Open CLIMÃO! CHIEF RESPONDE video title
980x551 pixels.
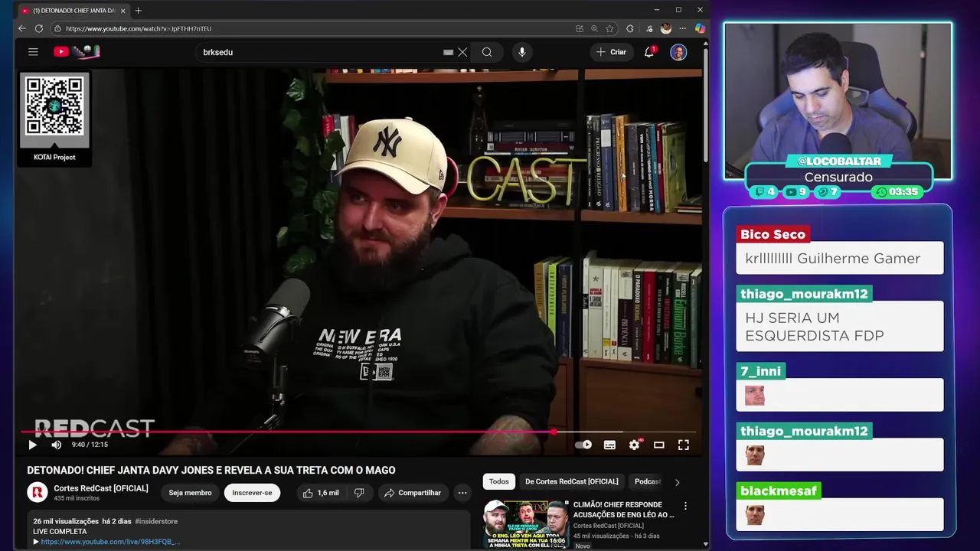pos(624,510)
